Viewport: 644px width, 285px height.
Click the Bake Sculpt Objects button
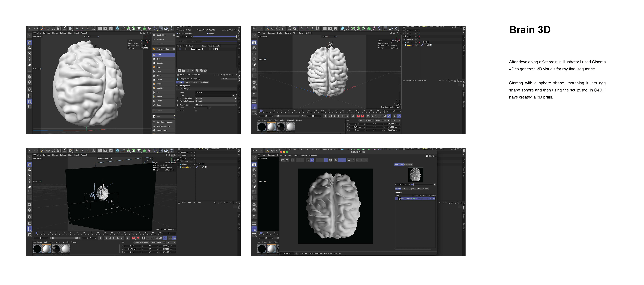164,122
